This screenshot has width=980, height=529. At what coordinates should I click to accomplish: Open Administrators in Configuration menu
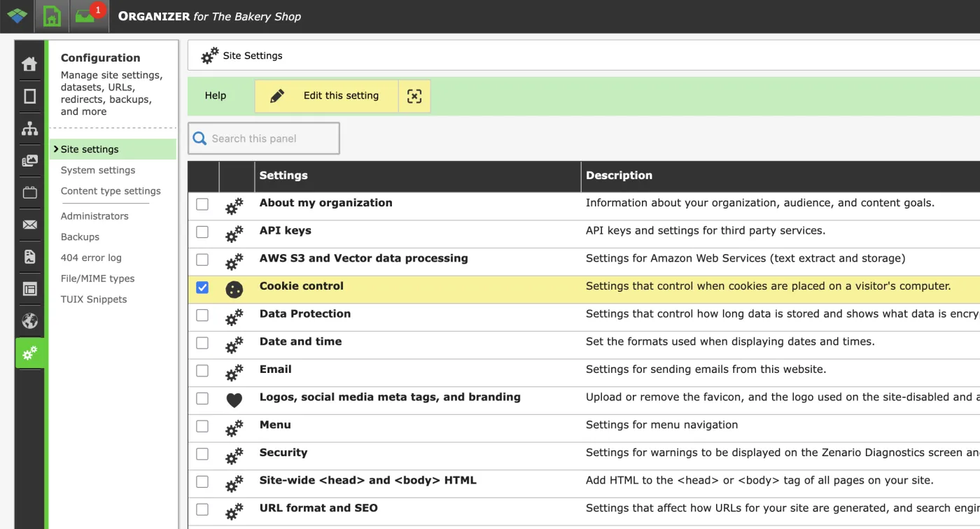(x=94, y=216)
